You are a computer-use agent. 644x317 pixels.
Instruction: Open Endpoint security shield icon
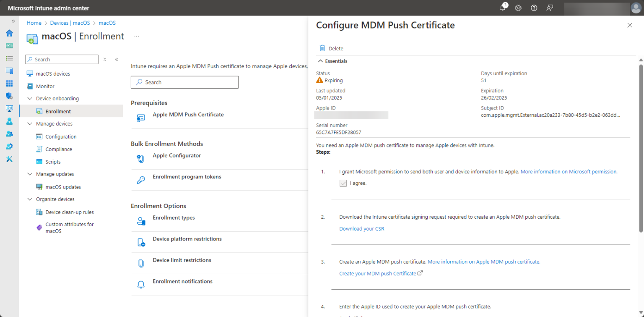9,96
